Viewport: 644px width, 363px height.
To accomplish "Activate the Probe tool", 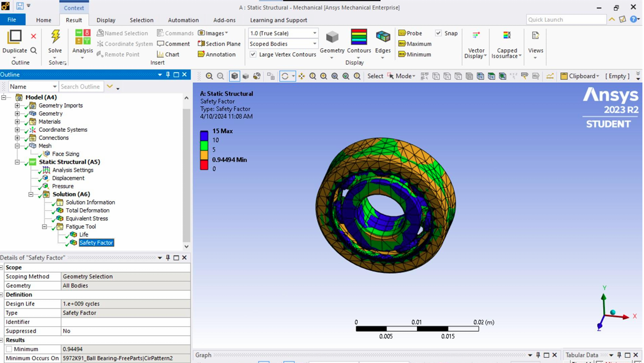I will 412,33.
